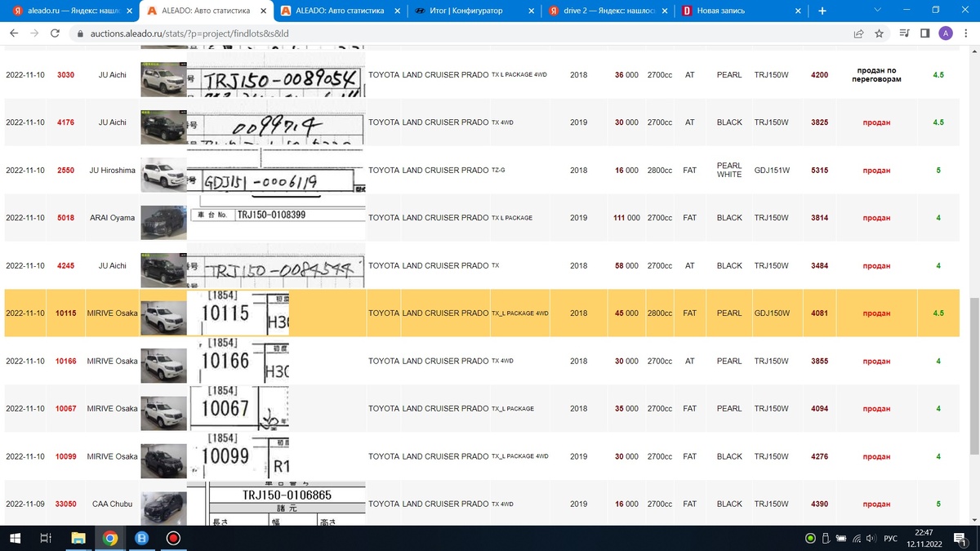
Task: Open chassis sheet image TRJ150-0108399
Action: pyautogui.click(x=276, y=218)
